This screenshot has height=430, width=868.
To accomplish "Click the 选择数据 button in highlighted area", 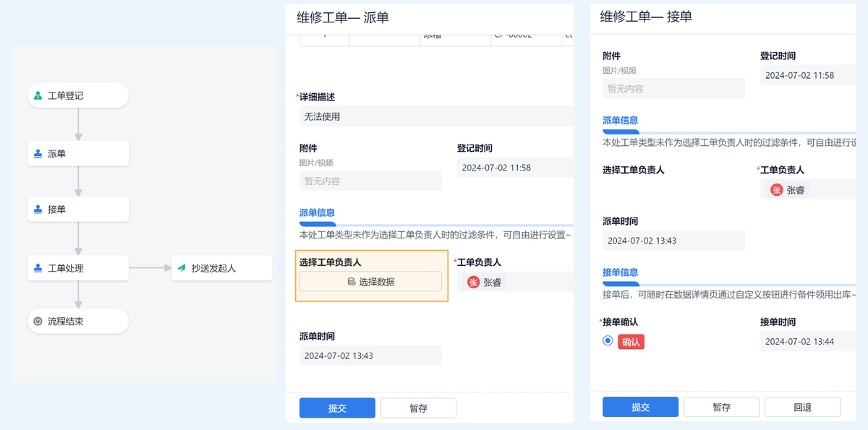I will (x=370, y=281).
